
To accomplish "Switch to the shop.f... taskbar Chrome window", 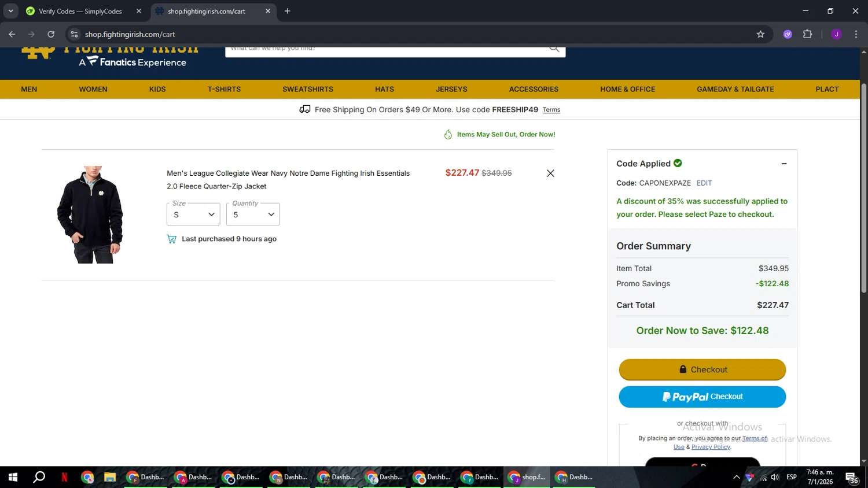I will (527, 477).
